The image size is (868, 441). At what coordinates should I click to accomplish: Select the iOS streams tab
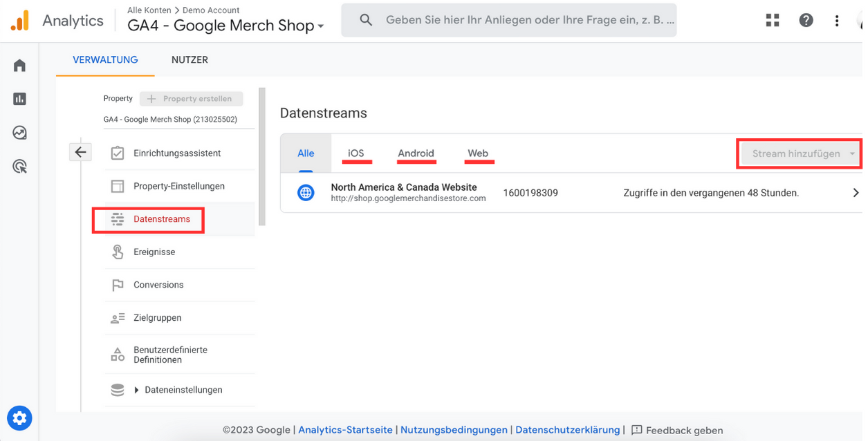click(356, 153)
